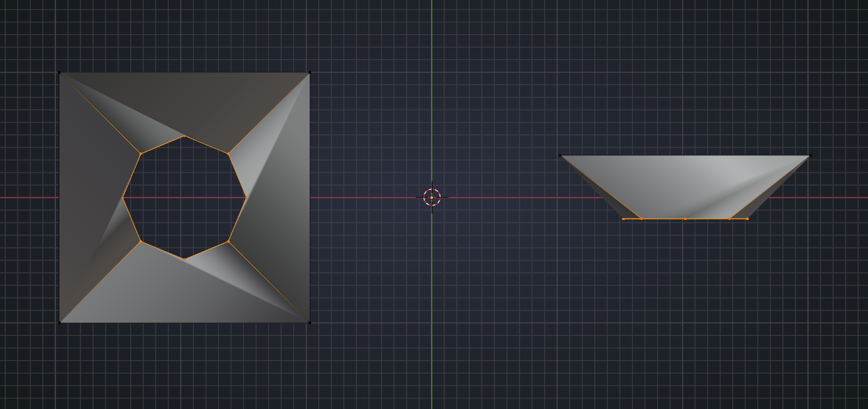
Task: Select the bottom-right corner vertex of square mesh
Action: click(x=310, y=323)
